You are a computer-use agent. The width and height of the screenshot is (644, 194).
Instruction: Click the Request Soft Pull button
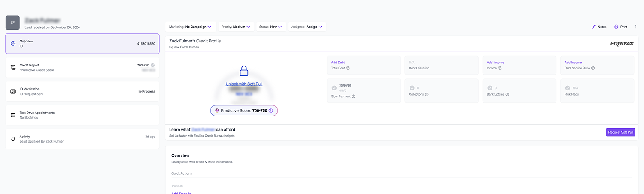620,132
